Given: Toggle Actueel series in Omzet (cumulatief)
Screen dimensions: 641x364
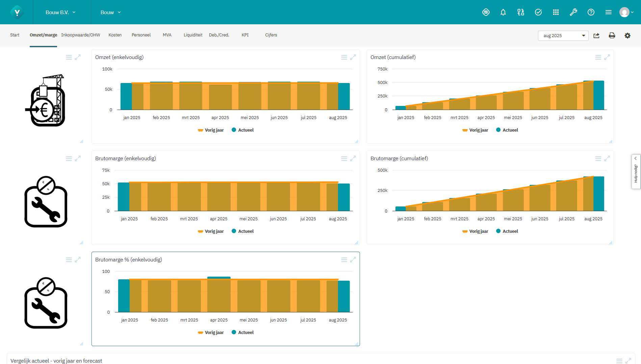Looking at the screenshot, I should click(507, 130).
